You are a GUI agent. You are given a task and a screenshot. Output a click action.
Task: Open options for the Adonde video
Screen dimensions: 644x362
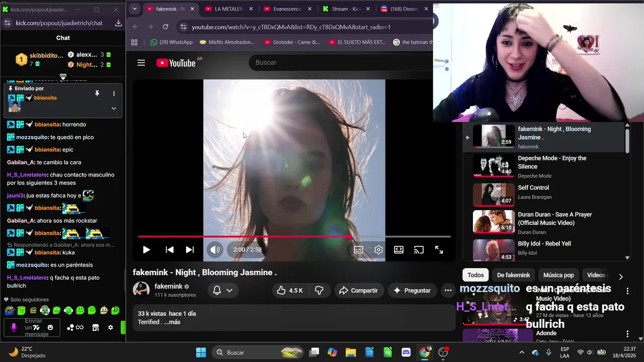[627, 334]
